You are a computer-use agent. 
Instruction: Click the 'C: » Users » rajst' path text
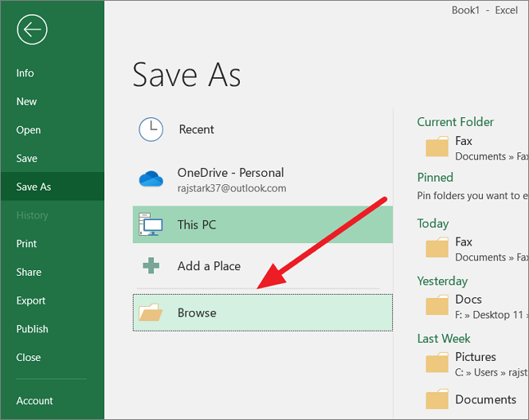492,372
